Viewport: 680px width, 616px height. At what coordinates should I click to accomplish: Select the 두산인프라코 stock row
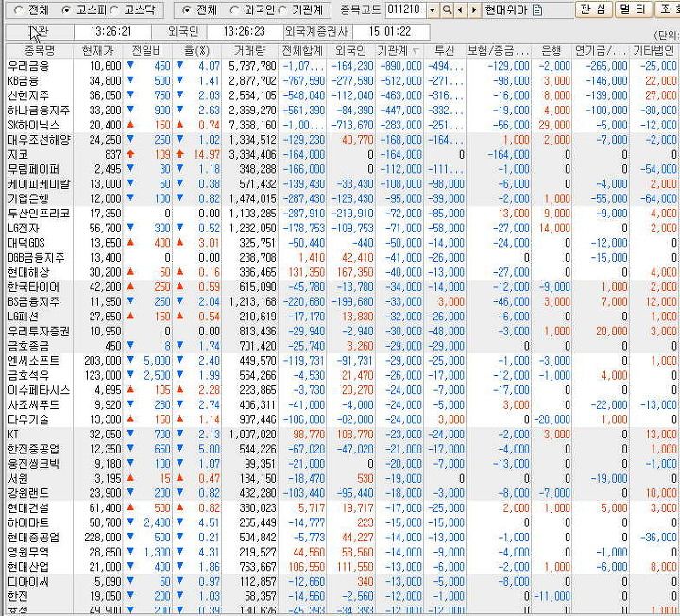coord(342,214)
